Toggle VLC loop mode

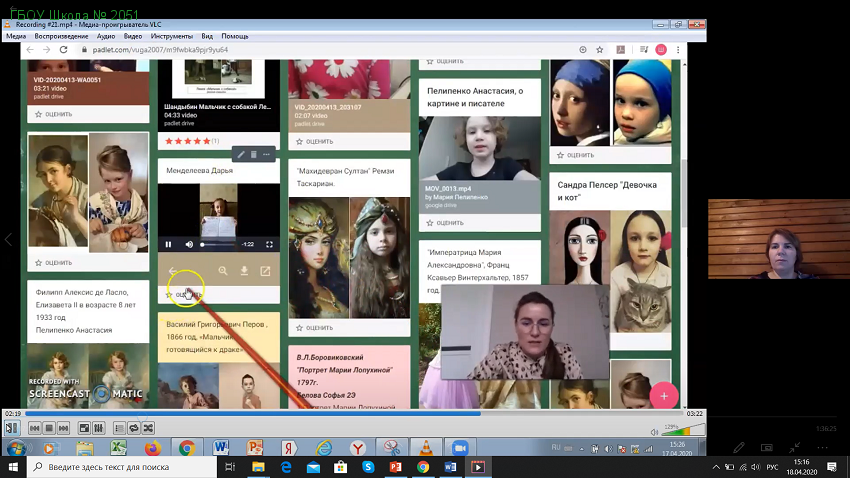pos(134,428)
